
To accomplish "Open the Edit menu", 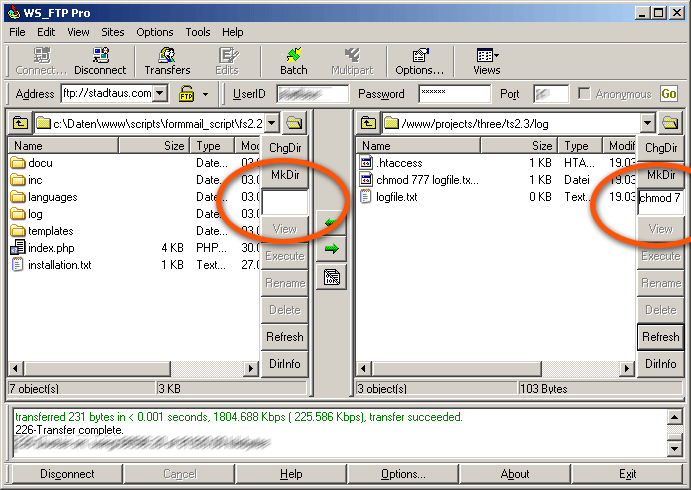I will [x=46, y=32].
